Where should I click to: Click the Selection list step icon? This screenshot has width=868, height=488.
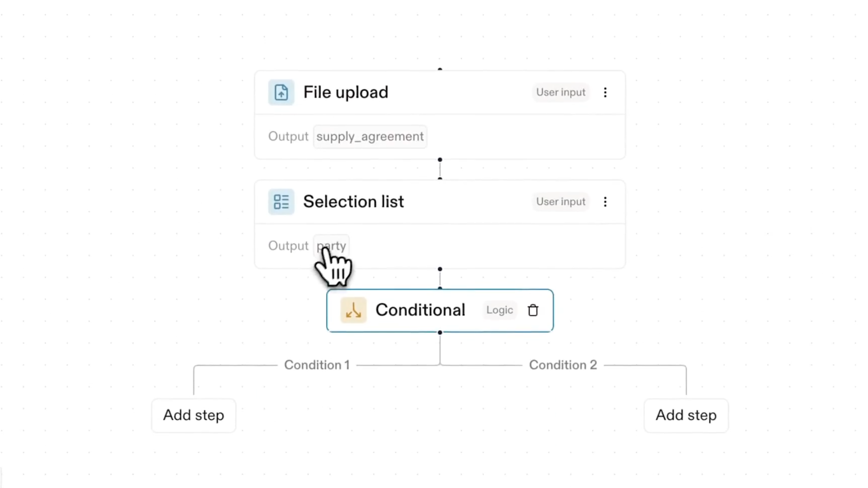click(x=281, y=202)
